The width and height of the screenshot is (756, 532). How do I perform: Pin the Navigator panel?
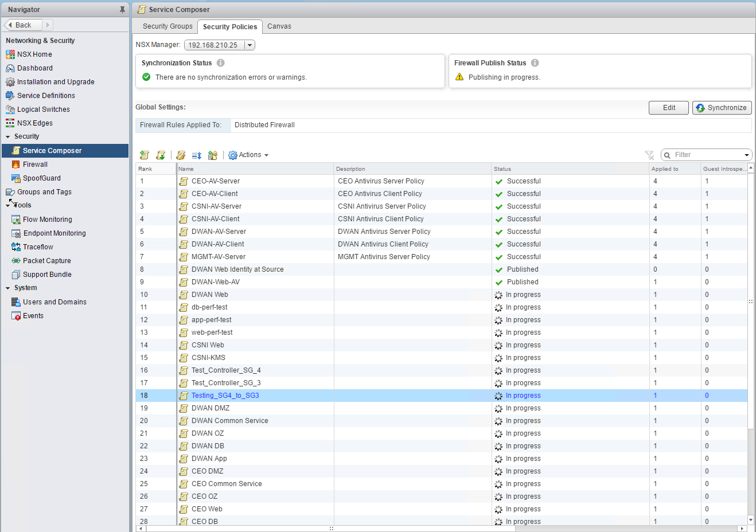coord(122,10)
